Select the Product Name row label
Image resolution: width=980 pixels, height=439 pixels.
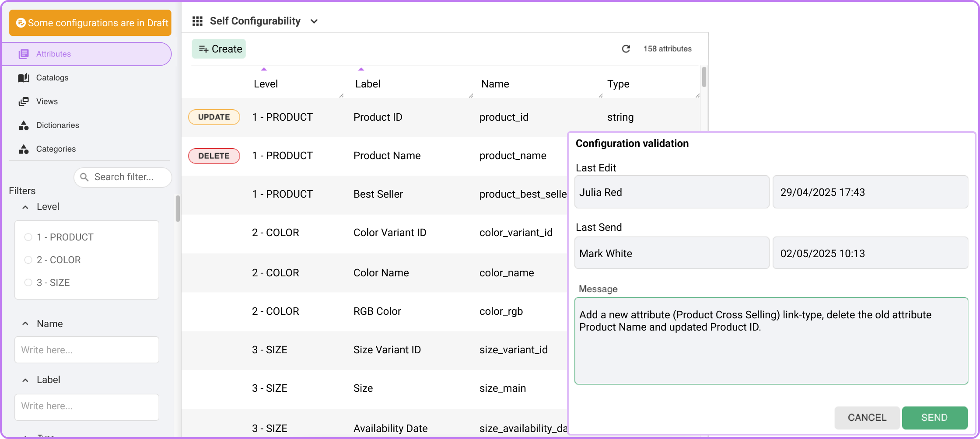tap(387, 156)
